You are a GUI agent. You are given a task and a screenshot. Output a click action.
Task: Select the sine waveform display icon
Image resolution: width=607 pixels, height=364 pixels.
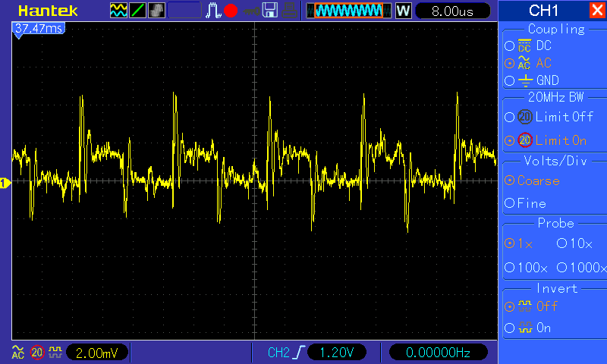[118, 11]
